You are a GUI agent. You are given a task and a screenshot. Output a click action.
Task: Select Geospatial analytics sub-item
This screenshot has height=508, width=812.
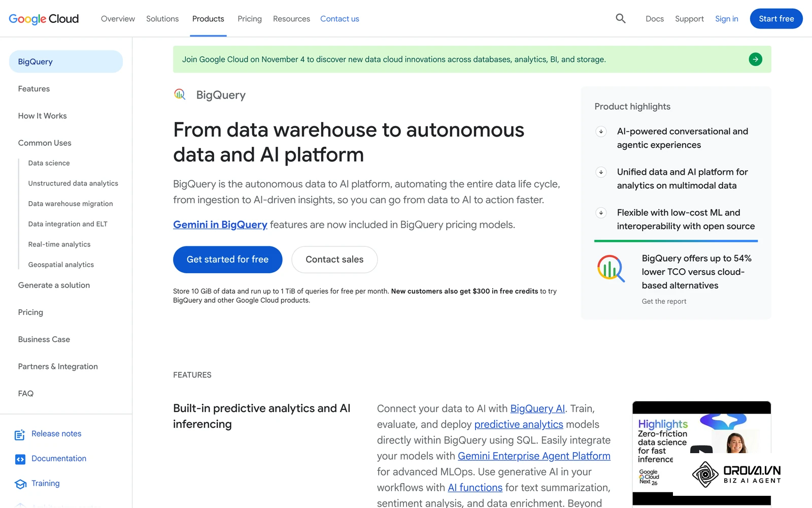pyautogui.click(x=61, y=265)
